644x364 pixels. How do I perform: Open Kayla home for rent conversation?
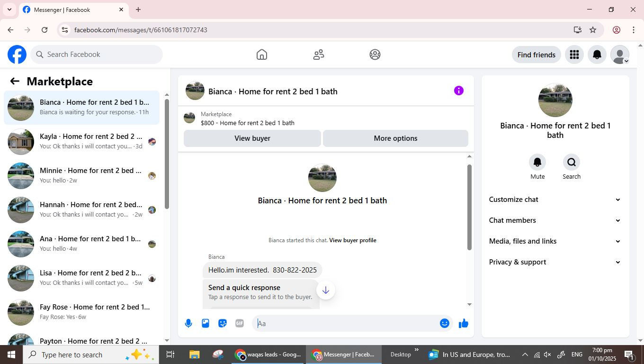click(x=81, y=141)
